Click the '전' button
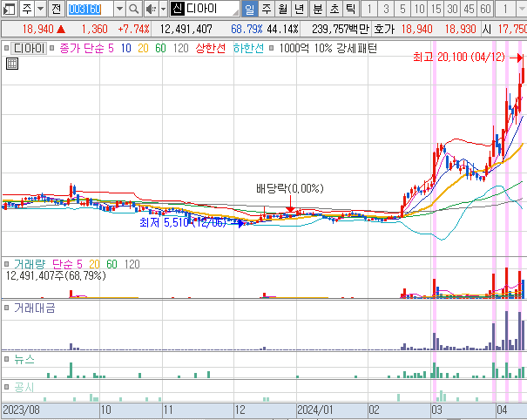Image resolution: width=527 pixels, height=420 pixels. [56, 9]
